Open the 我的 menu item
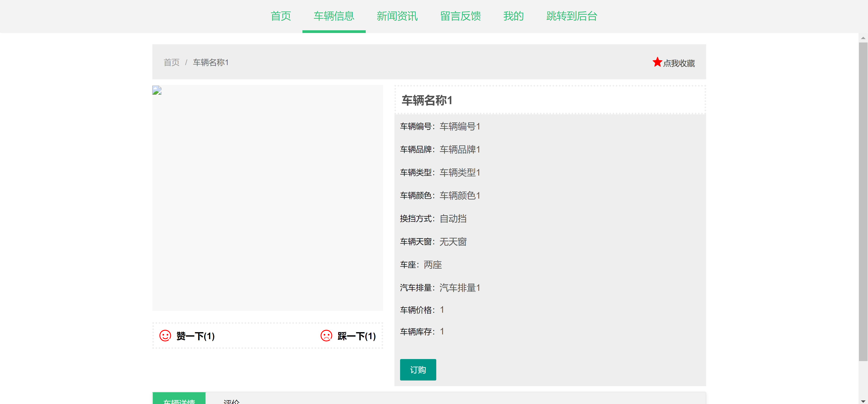868x404 pixels. tap(513, 16)
